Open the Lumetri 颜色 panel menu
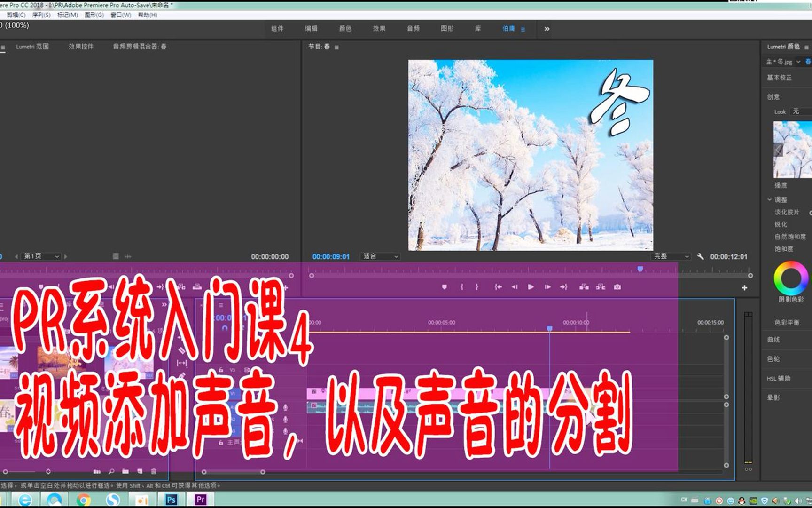This screenshot has width=812, height=508. tap(806, 47)
